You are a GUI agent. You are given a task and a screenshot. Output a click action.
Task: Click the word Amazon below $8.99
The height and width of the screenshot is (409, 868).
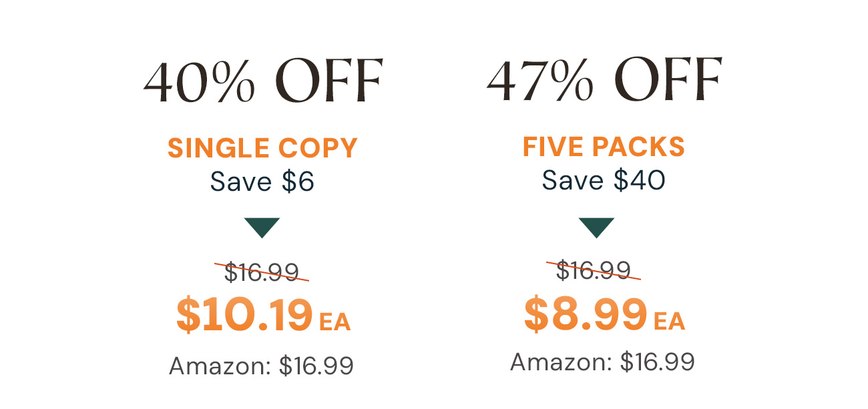[x=558, y=362]
